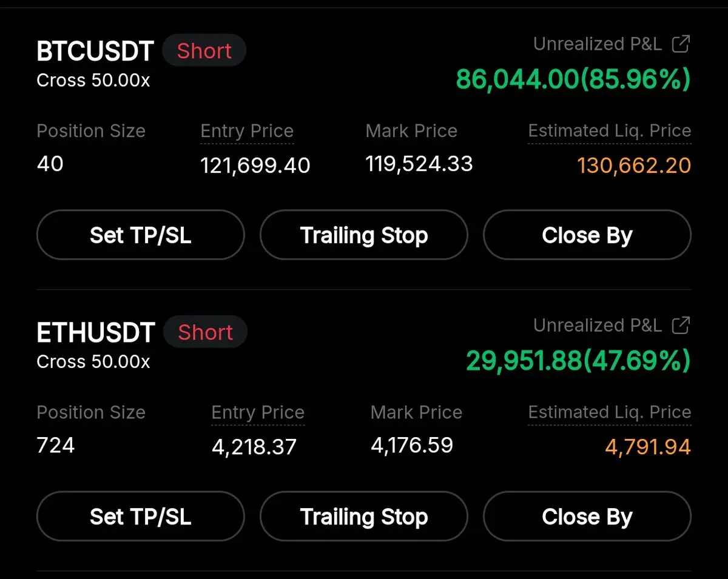Screen dimensions: 728x579
Task: Tap the ETHUSDT Entry Price label
Action: (258, 412)
